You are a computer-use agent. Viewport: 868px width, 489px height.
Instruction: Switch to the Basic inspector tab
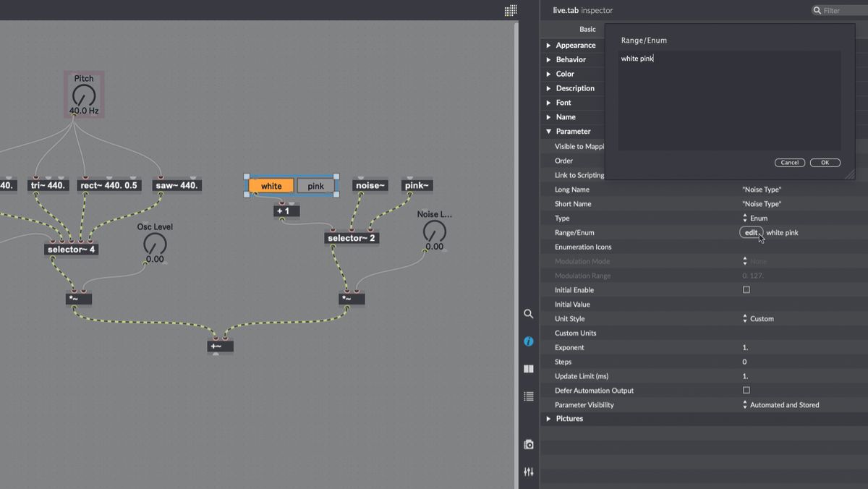click(x=587, y=29)
